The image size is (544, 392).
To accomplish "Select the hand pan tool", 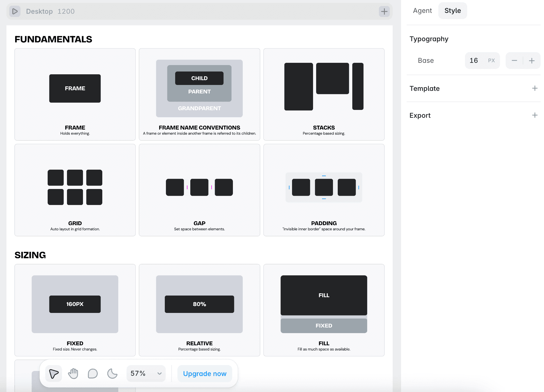I will pyautogui.click(x=73, y=373).
